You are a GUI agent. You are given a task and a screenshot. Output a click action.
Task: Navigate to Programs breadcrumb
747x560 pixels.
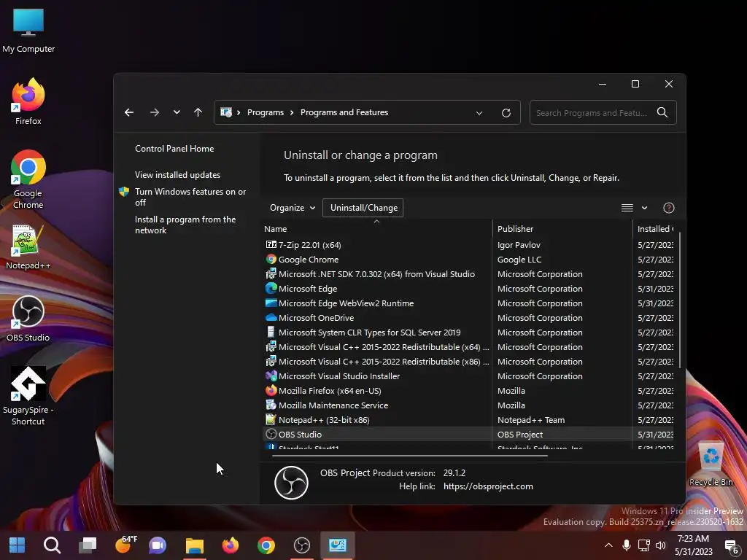click(266, 112)
